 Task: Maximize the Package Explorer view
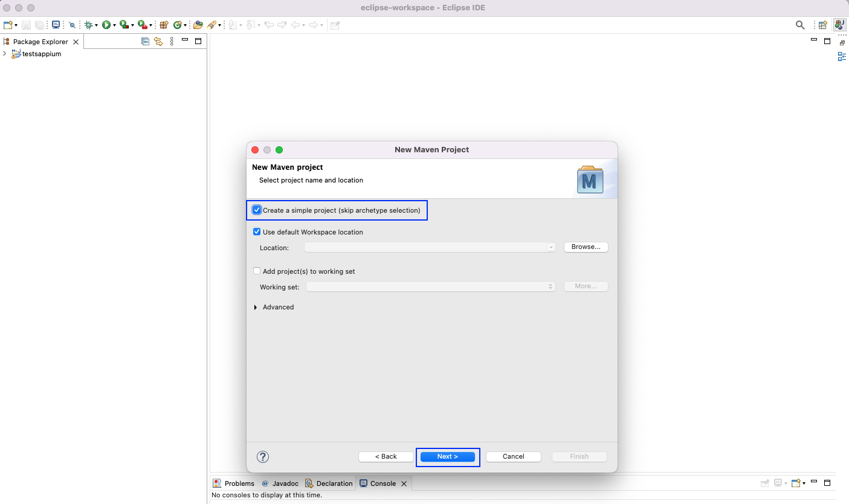coord(198,41)
